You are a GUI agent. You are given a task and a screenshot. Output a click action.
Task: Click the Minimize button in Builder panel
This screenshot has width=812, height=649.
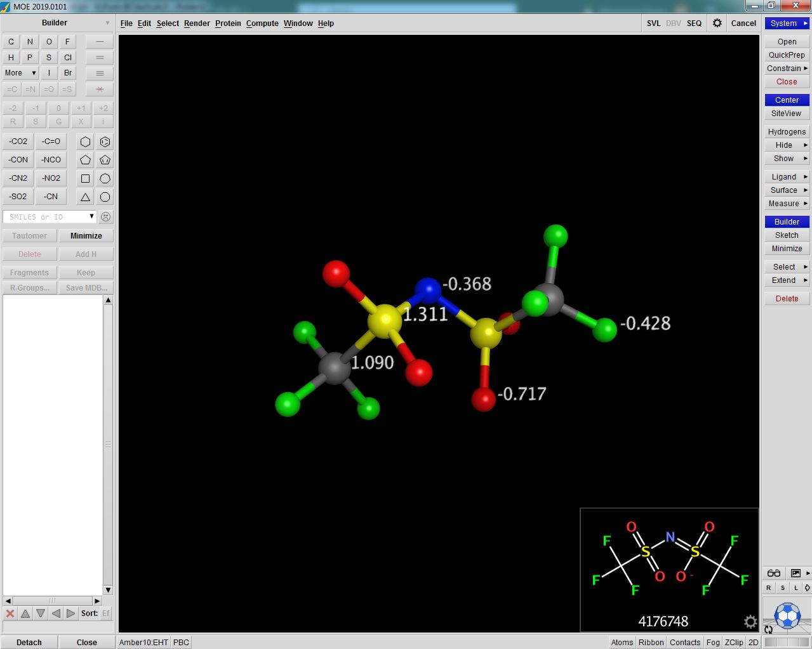tap(86, 235)
